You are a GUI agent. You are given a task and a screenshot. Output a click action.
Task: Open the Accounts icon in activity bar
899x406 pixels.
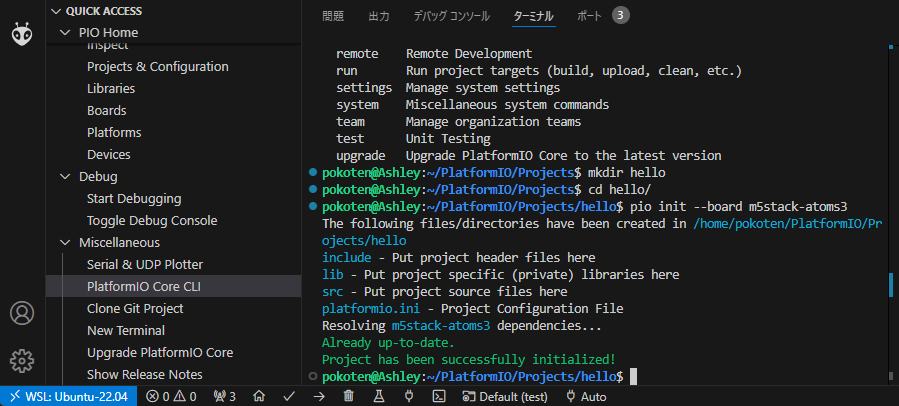tap(22, 313)
